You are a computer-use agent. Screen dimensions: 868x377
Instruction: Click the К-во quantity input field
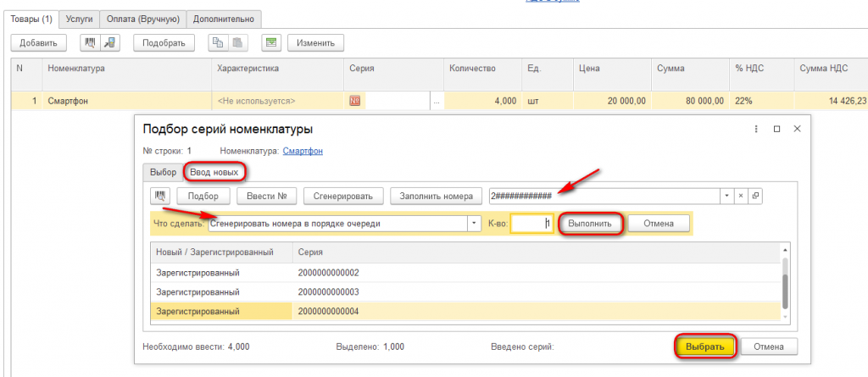point(531,224)
